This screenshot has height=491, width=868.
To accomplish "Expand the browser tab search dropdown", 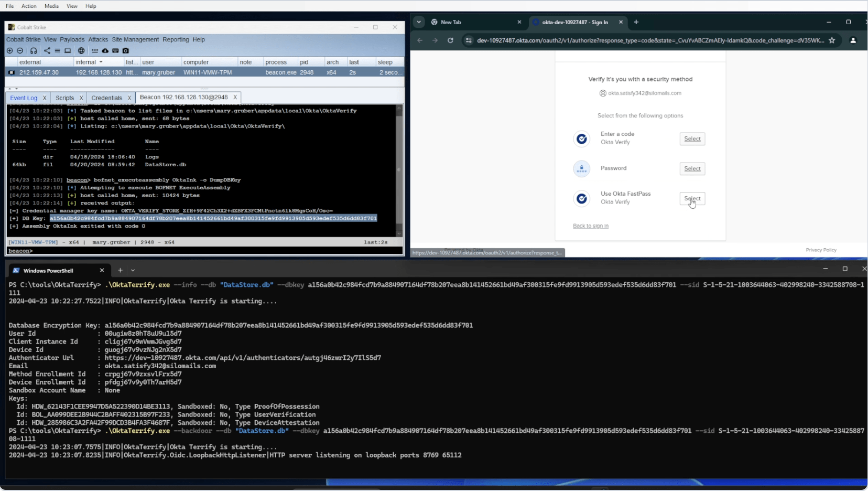I will [x=419, y=22].
